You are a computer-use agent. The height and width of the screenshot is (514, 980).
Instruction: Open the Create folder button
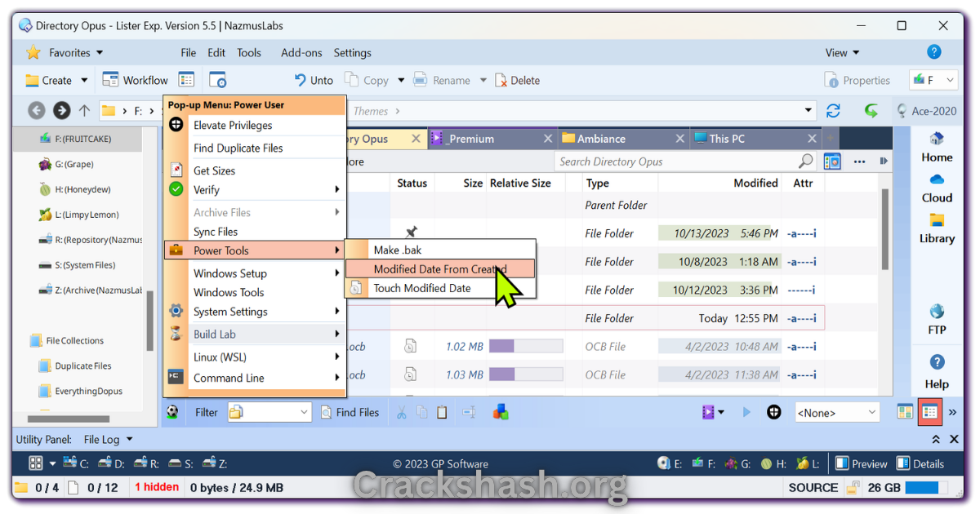pos(48,80)
